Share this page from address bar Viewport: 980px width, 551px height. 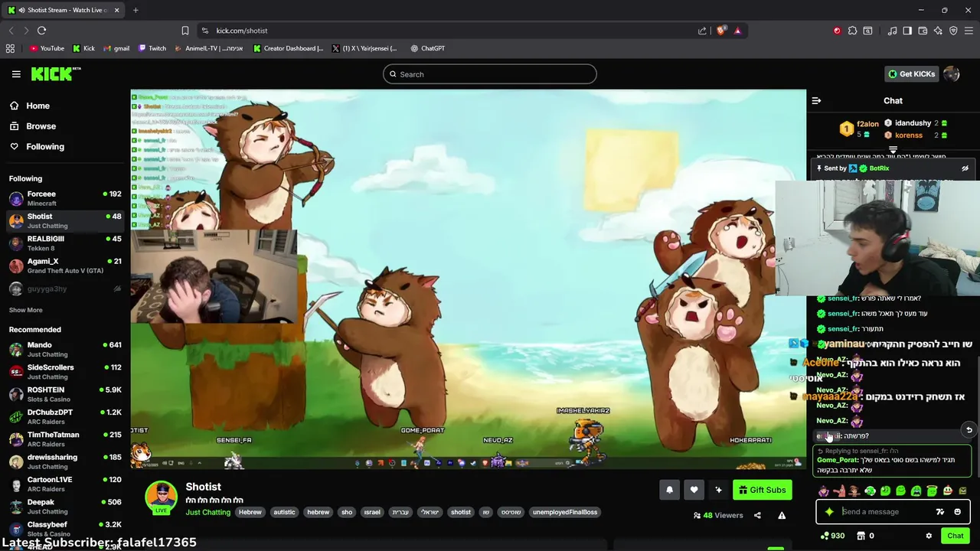(x=702, y=31)
